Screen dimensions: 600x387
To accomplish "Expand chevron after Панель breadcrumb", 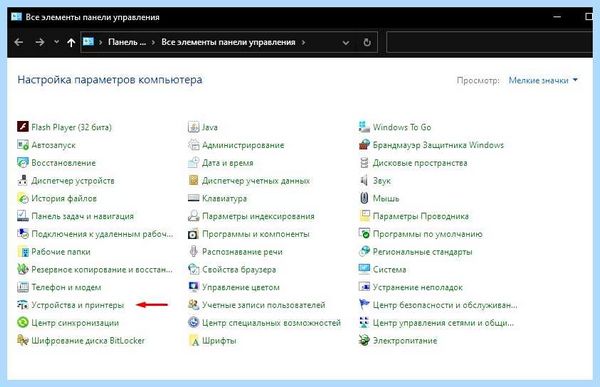I will coord(153,42).
